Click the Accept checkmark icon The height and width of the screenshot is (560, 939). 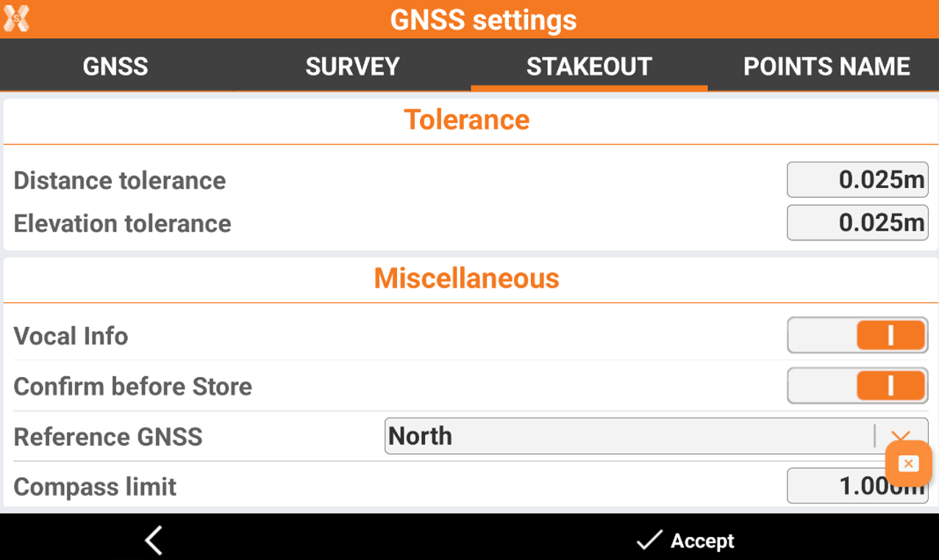(x=649, y=541)
